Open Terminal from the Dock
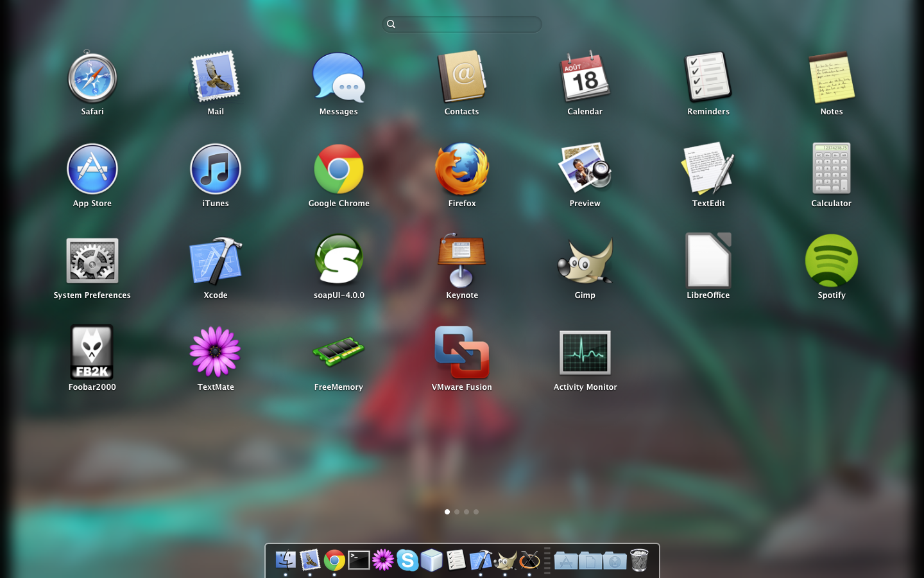The width and height of the screenshot is (924, 578). pyautogui.click(x=359, y=560)
